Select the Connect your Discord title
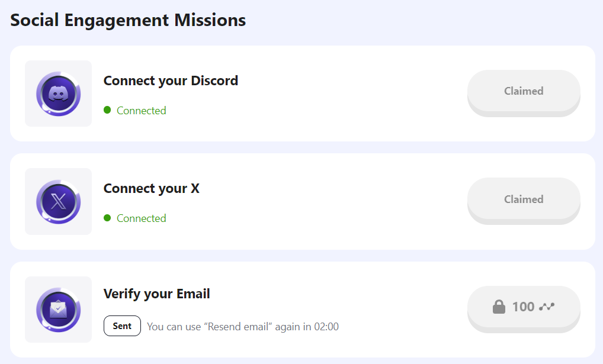 (x=171, y=81)
